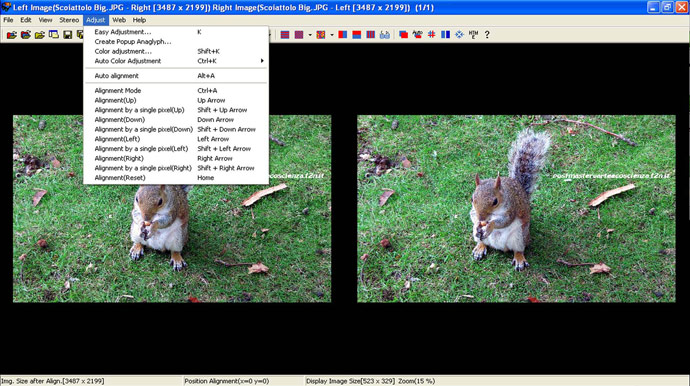Click the HTML export toolbar icon
Screen dimensions: 690x386
(x=473, y=35)
